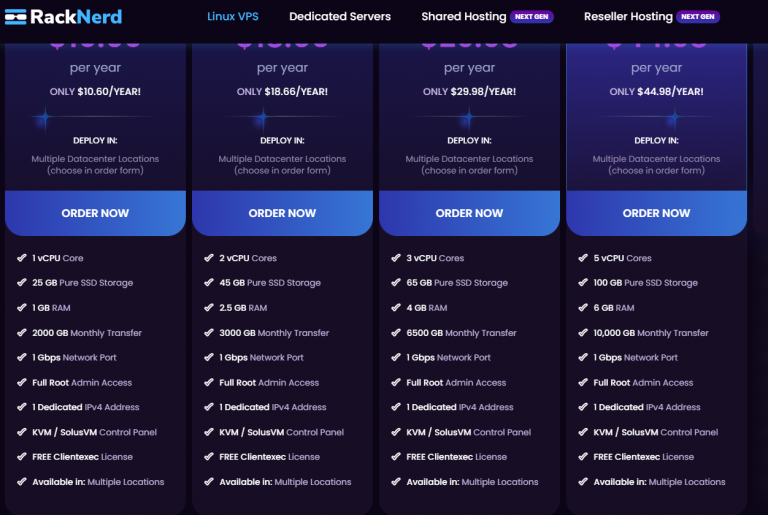
Task: Order the $29.98/year VPS plan
Action: click(x=469, y=213)
